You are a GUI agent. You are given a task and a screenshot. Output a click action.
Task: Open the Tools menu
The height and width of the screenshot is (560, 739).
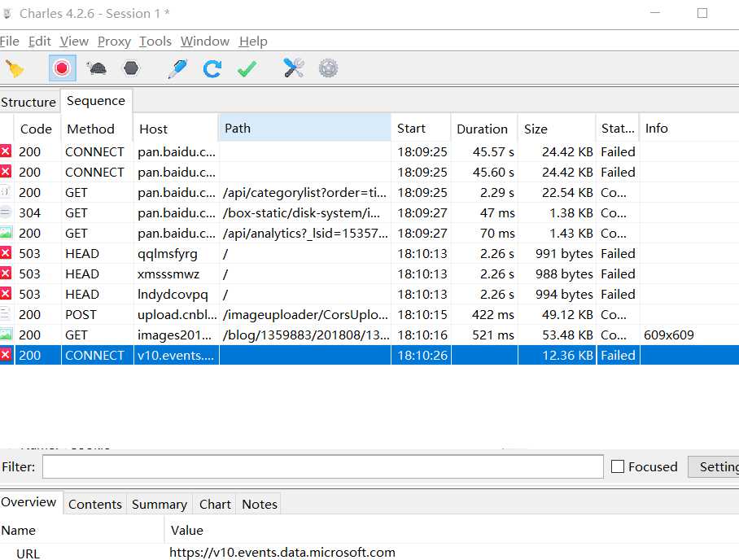pos(155,42)
